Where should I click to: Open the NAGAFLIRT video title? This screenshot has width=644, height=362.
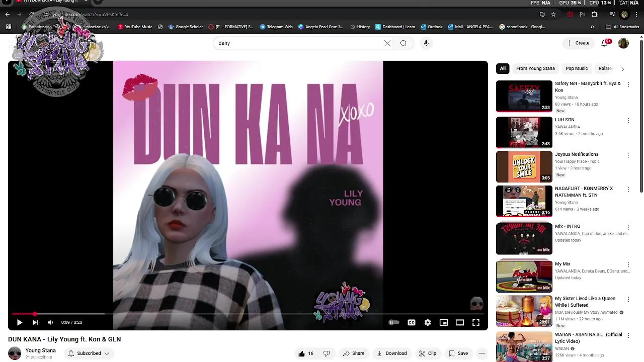(x=584, y=192)
